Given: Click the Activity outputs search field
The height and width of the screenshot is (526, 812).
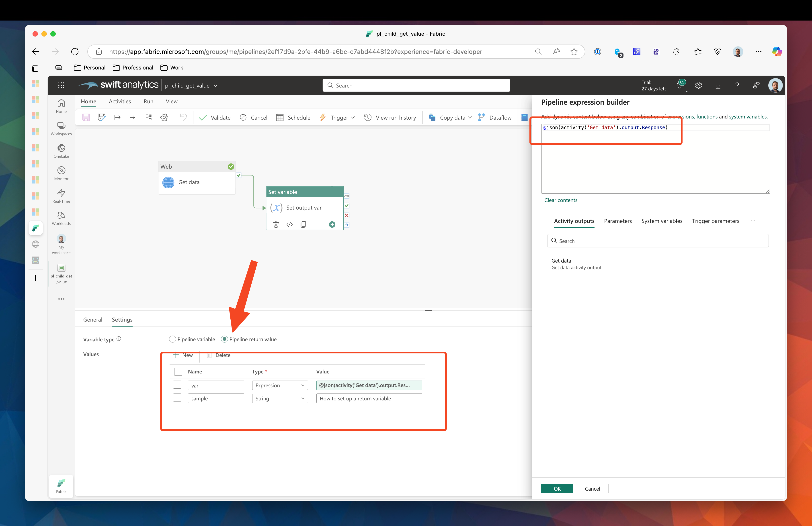Looking at the screenshot, I should pyautogui.click(x=658, y=241).
